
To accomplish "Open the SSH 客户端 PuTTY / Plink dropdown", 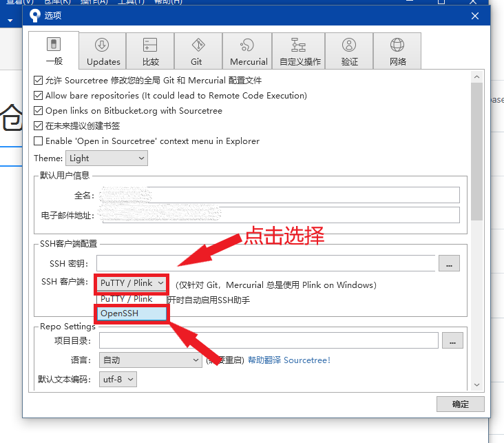I will (132, 283).
